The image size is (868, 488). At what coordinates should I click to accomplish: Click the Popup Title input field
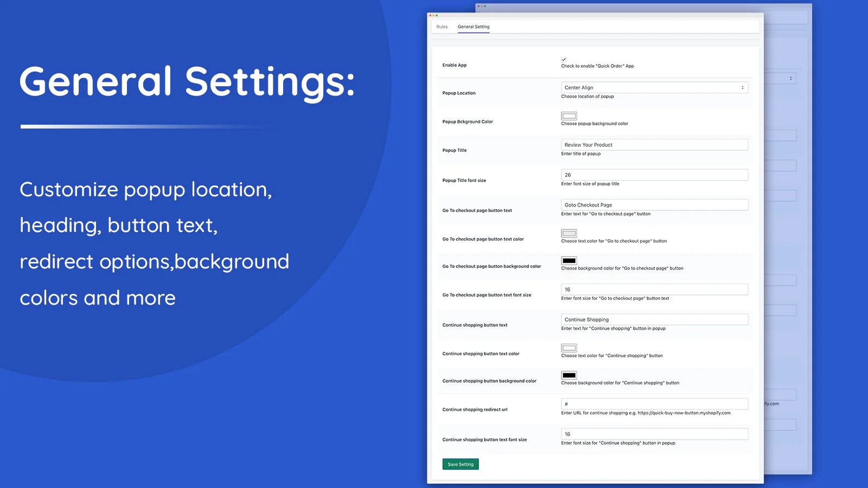tap(654, 145)
